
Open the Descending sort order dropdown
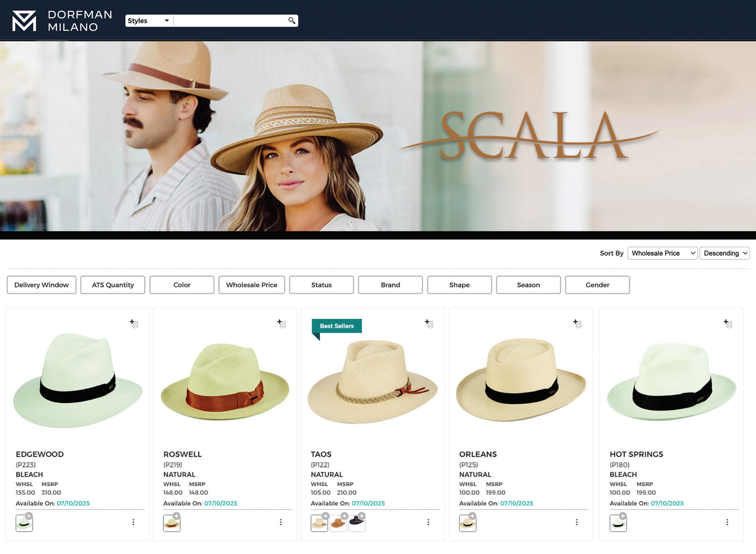click(x=725, y=253)
